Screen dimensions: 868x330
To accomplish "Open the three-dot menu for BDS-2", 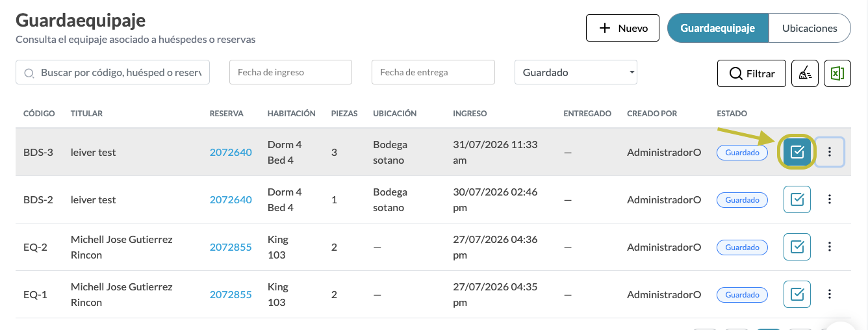I will click(830, 199).
